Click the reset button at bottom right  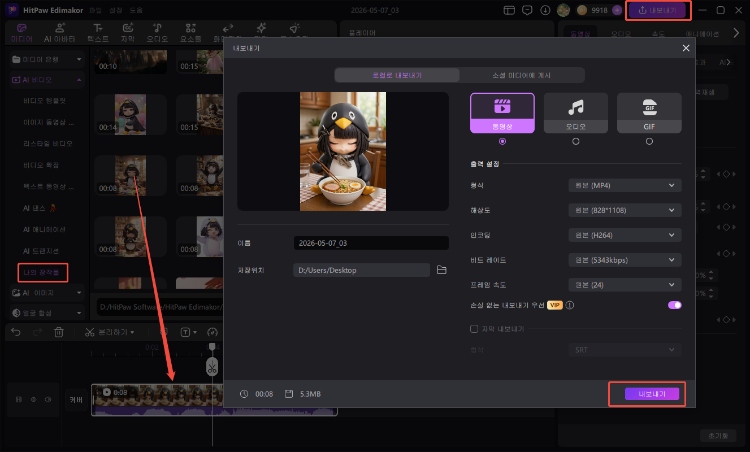[x=718, y=436]
